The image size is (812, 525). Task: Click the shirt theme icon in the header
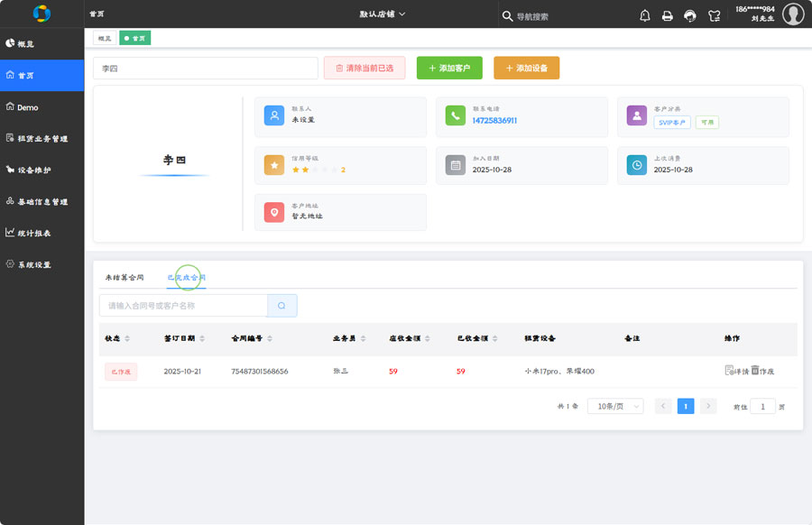[x=715, y=15]
